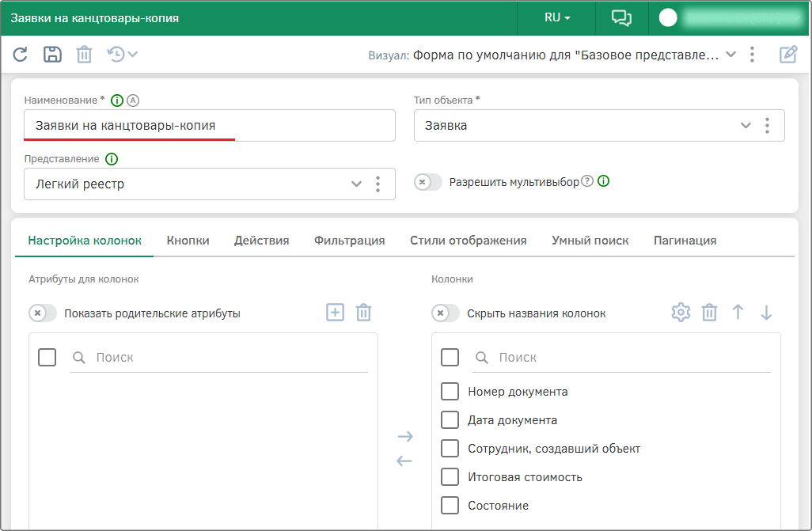Check the Состояние checkbox
This screenshot has height=531, width=812.
(450, 506)
